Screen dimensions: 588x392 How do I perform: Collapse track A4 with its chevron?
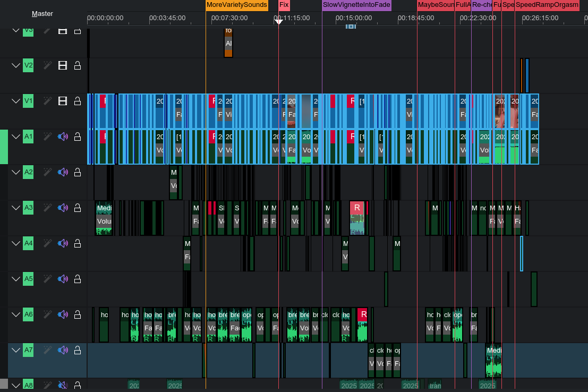[x=16, y=243]
